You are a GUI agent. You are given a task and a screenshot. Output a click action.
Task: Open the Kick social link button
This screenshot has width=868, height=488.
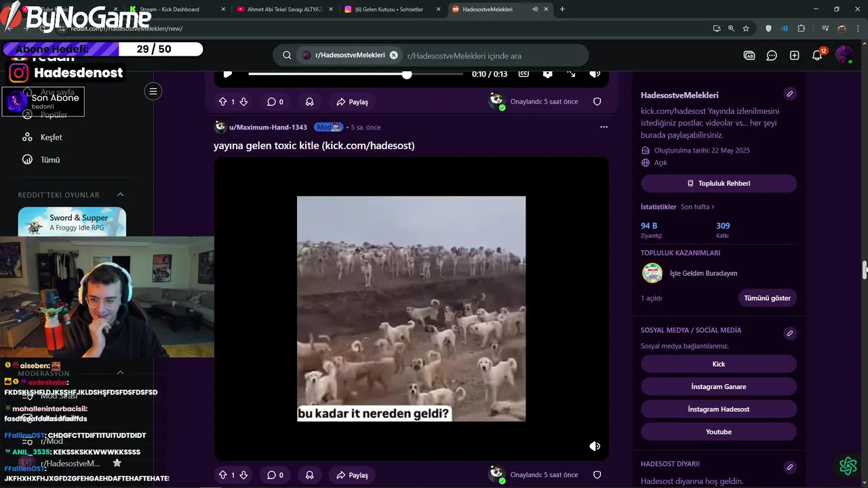(719, 364)
